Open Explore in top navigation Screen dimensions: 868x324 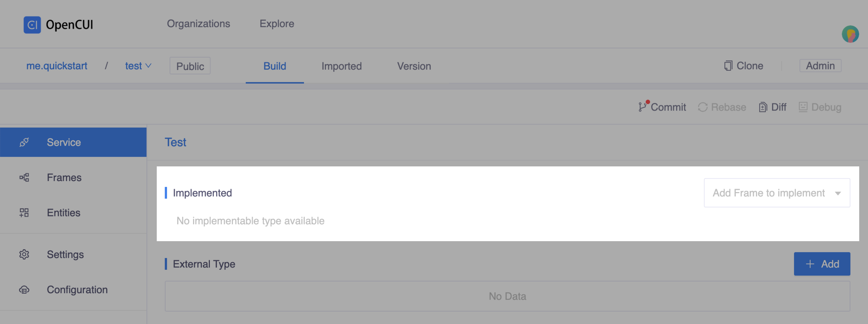click(277, 24)
